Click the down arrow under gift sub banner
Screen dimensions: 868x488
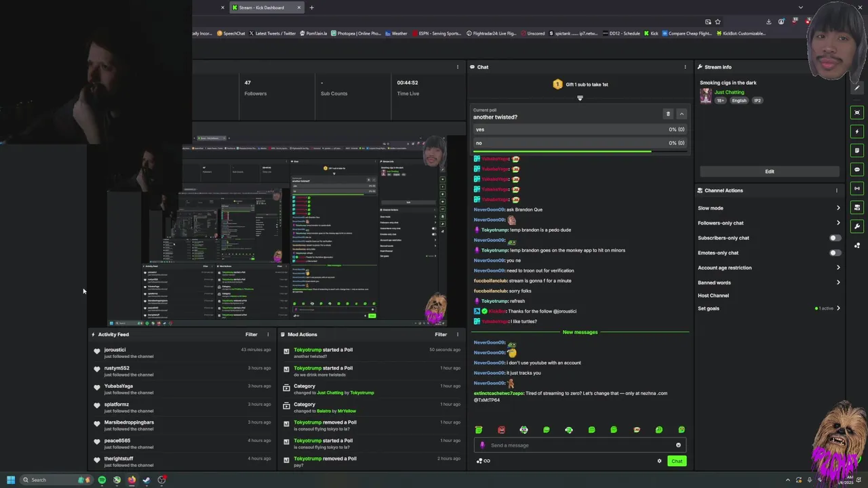pyautogui.click(x=580, y=98)
